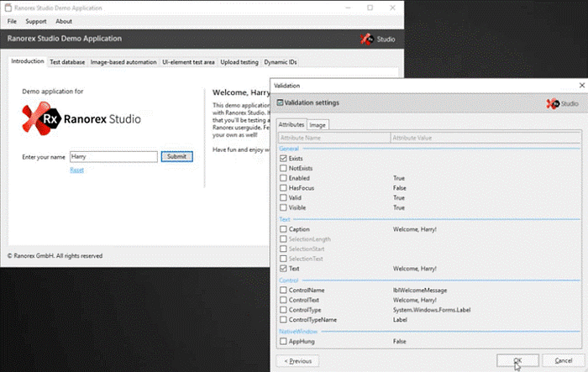Screen dimensions: 588x372
Task: Click the Ranorex Studio logo in the Validation settings header
Action: click(562, 103)
